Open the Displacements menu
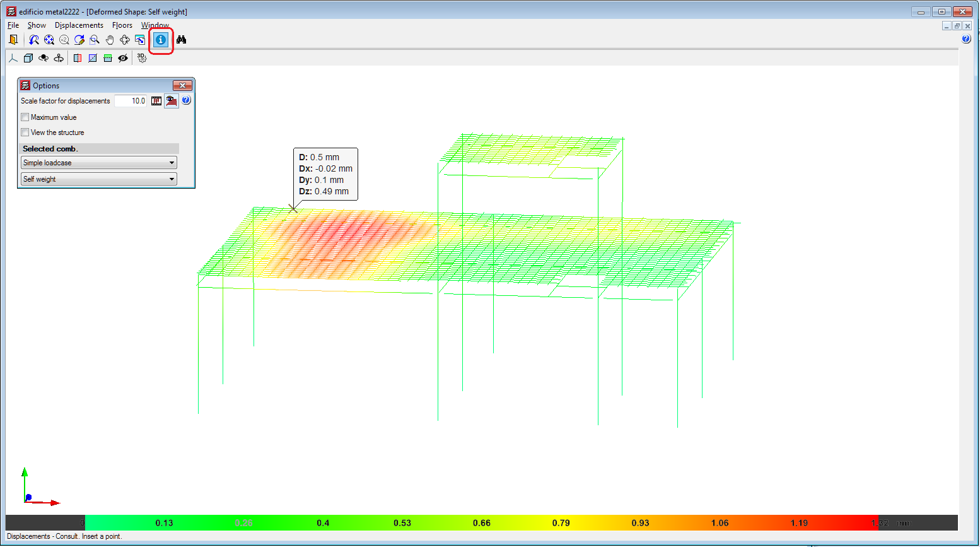 [79, 25]
